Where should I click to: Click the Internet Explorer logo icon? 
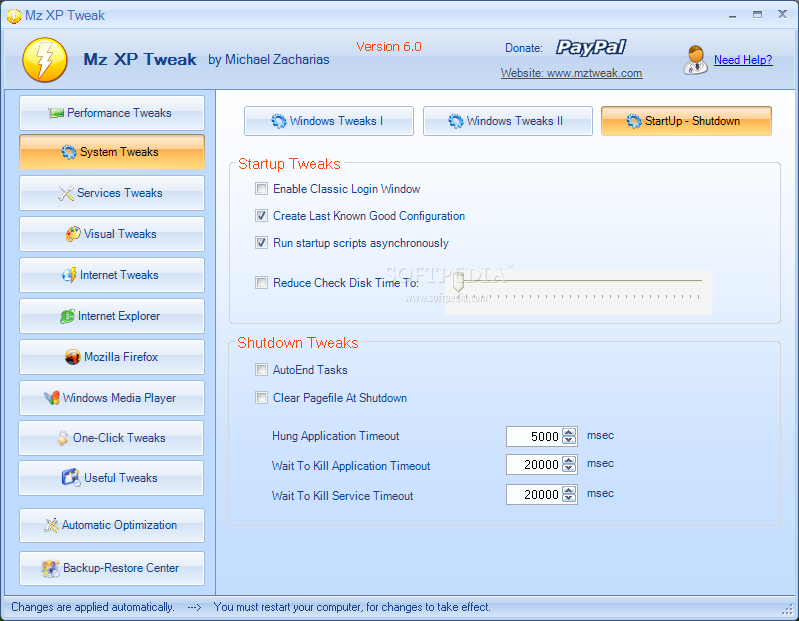coord(67,316)
